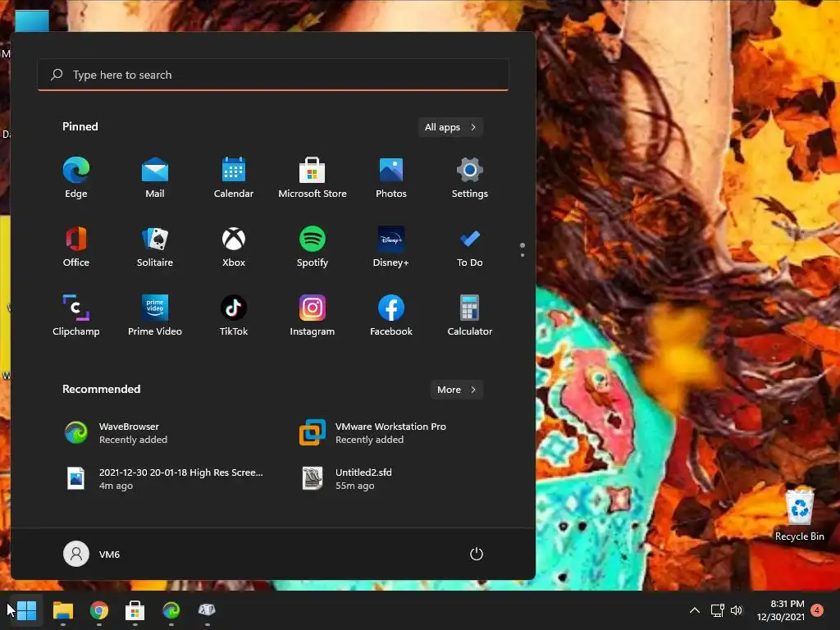Launch the Xbox app
Image resolution: width=840 pixels, height=630 pixels.
(x=234, y=246)
